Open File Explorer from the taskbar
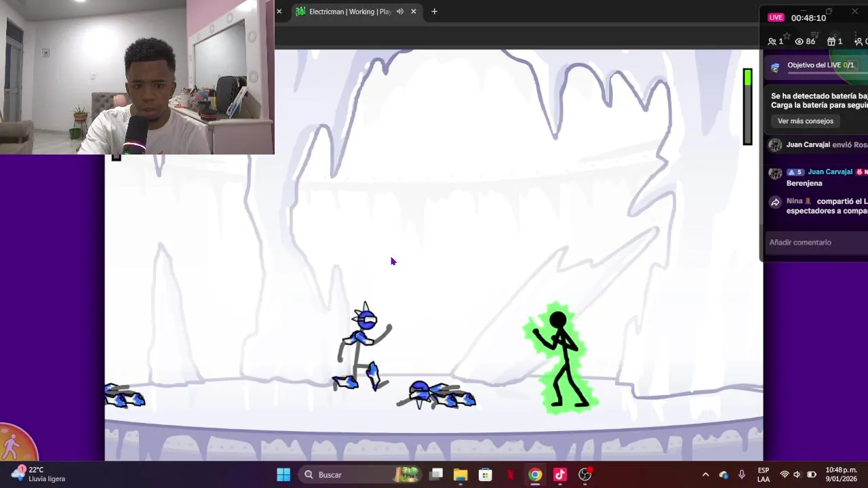Image resolution: width=868 pixels, height=488 pixels. tap(460, 474)
